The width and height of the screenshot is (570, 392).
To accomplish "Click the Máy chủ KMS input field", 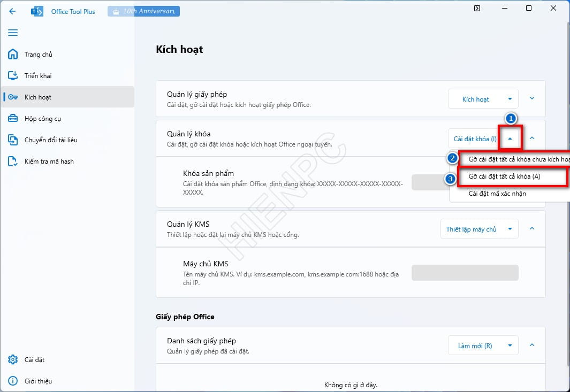I will (465, 273).
